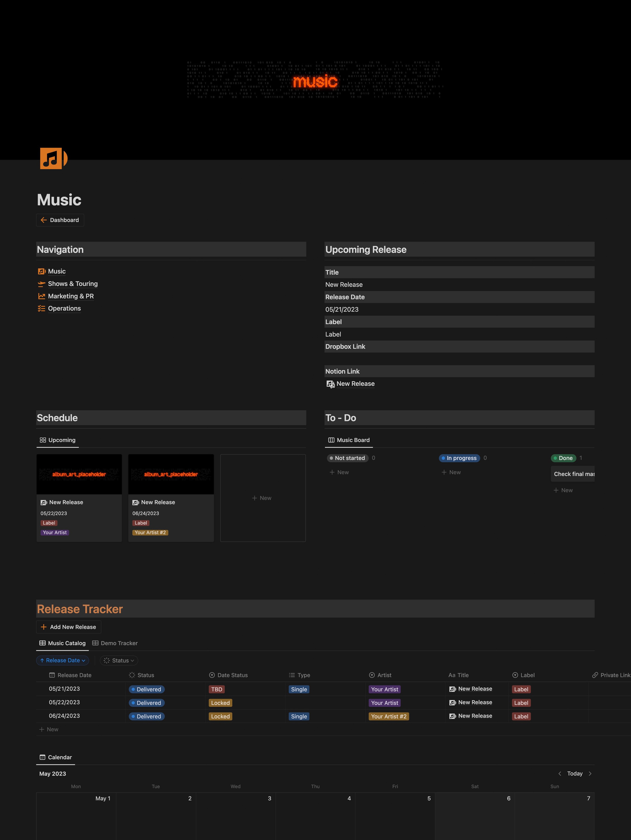This screenshot has height=840, width=631.
Task: Click Operations checklist icon
Action: (42, 308)
